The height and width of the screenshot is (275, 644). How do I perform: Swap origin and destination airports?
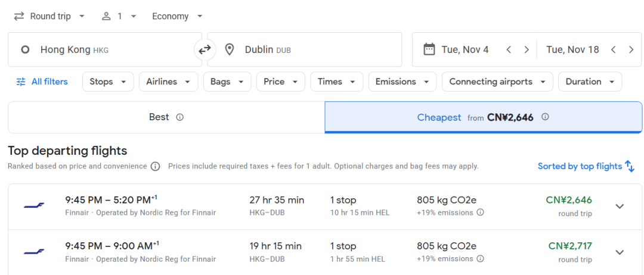tap(205, 49)
